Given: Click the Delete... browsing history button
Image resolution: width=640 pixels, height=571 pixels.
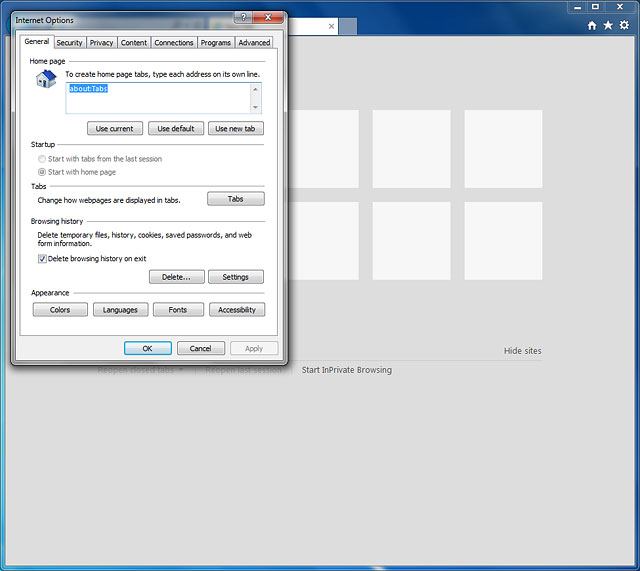Looking at the screenshot, I should 176,277.
